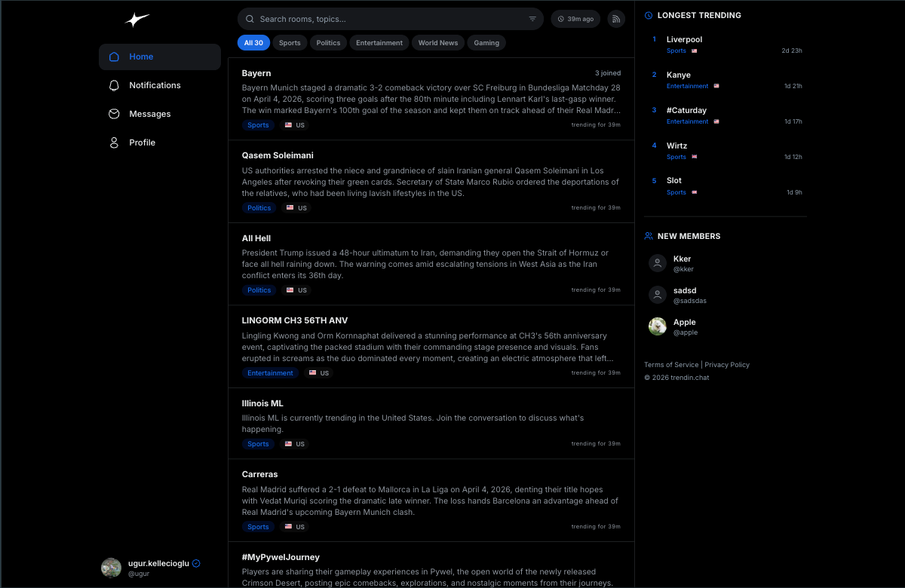Click Apple's profile avatar
The image size is (905, 588).
(x=658, y=326)
